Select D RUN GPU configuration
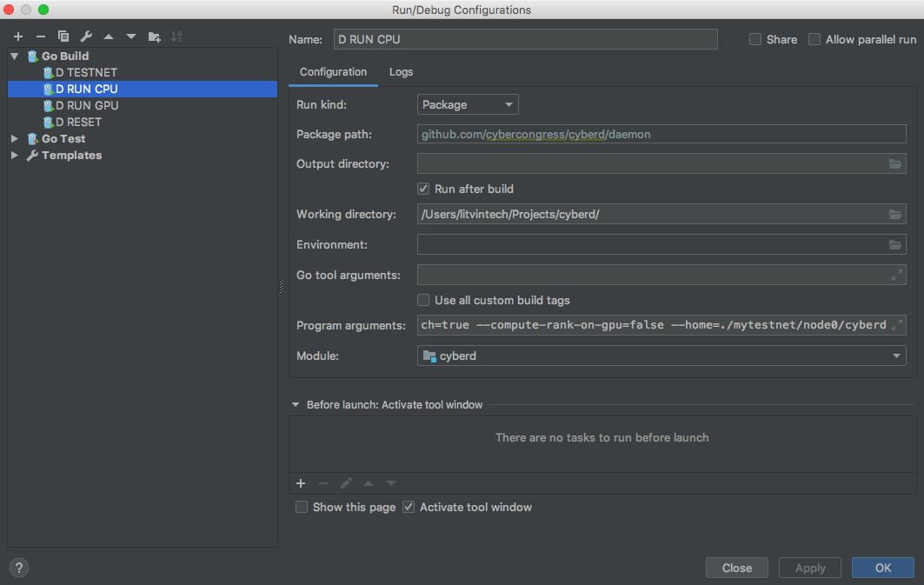Screen dimensions: 924x585 pos(87,105)
